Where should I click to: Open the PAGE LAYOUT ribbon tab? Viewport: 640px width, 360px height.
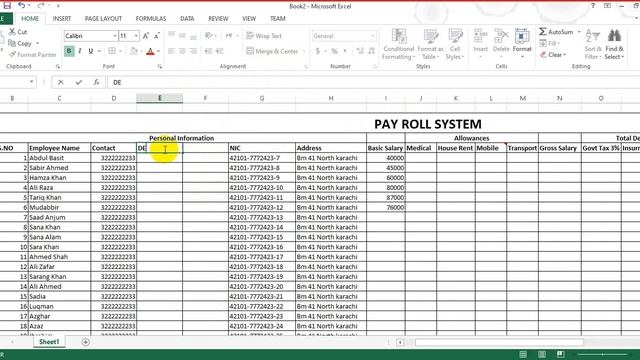point(103,19)
